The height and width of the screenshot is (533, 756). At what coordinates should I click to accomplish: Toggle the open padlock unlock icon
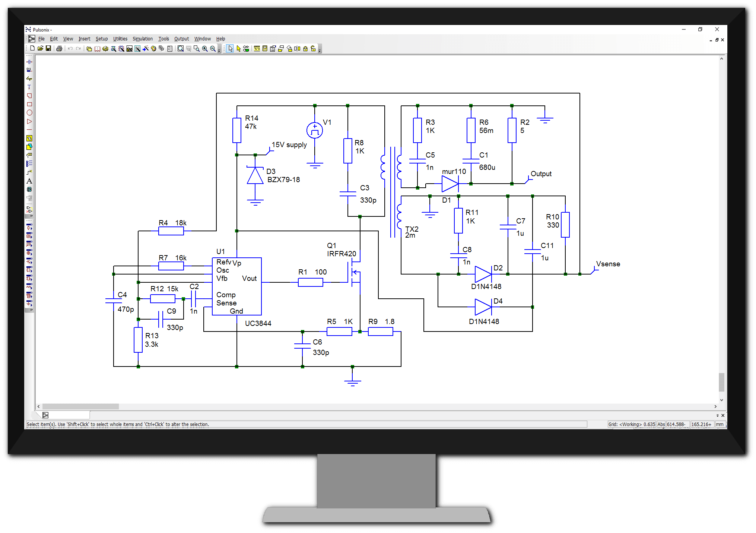point(313,48)
